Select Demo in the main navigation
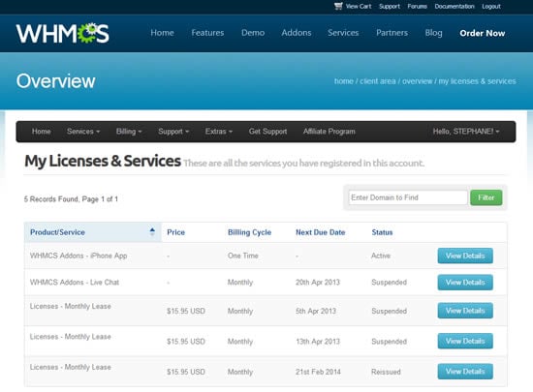Screen dimensions: 533x392 click(x=253, y=33)
